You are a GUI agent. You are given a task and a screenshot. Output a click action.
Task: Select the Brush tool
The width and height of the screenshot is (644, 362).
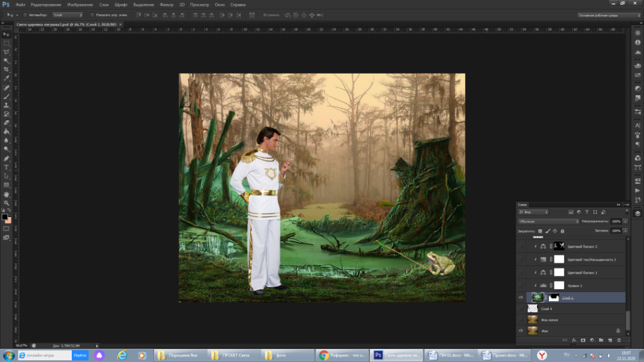(x=7, y=96)
